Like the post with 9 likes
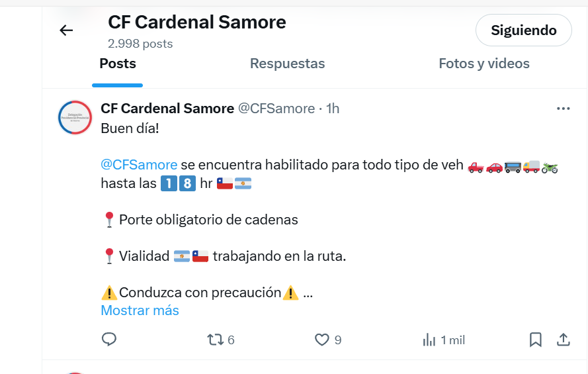This screenshot has width=588, height=374. point(328,340)
